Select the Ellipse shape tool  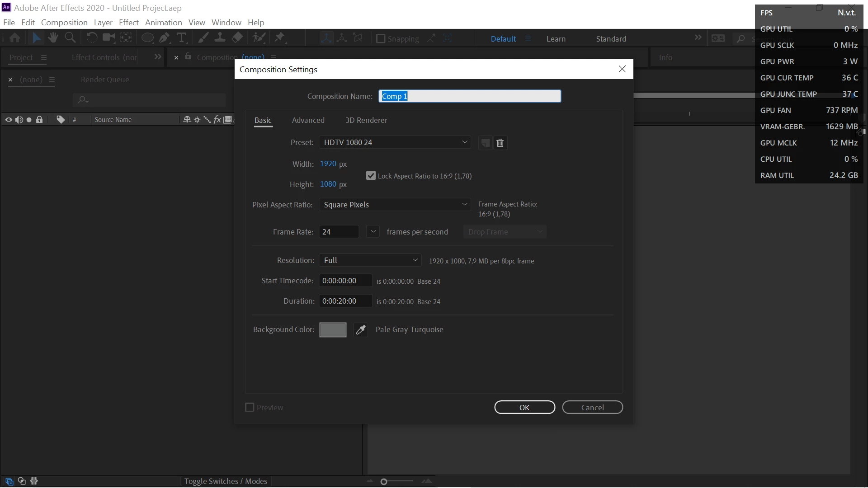(147, 38)
